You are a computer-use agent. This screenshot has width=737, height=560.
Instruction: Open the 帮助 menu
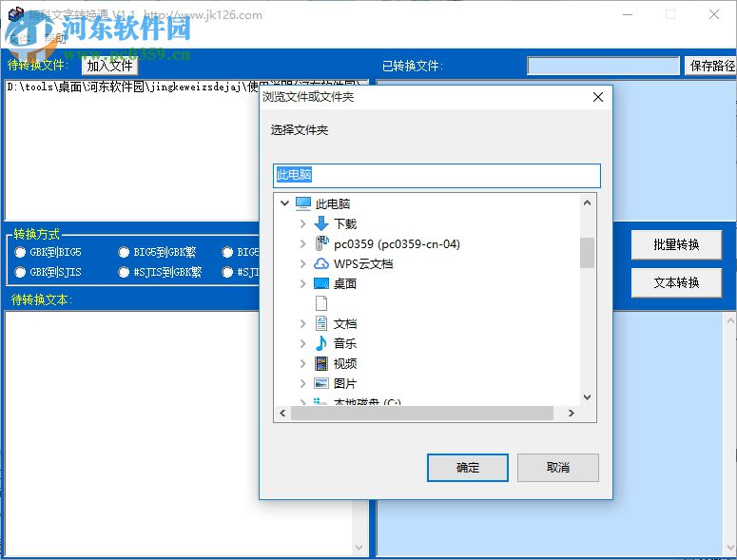click(x=55, y=39)
